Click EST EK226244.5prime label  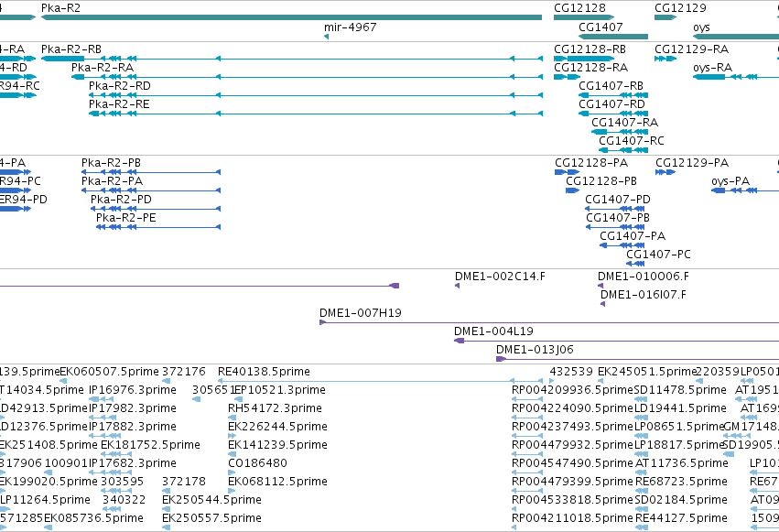[x=277, y=428]
